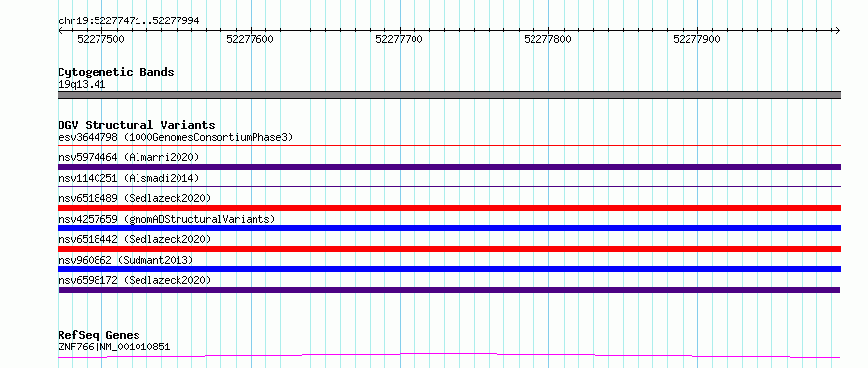Click the magenta ZNF766 gene feature line

449,356
